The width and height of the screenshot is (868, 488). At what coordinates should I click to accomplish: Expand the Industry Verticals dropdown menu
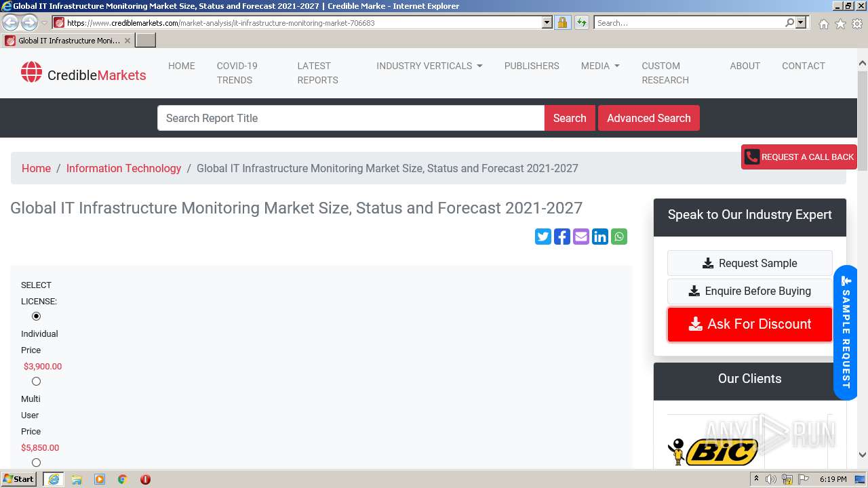click(429, 66)
